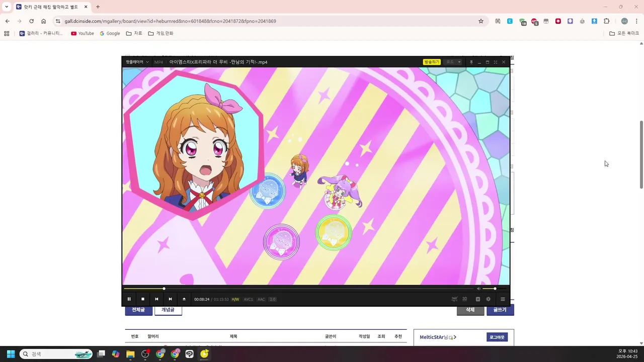This screenshot has width=644, height=362.
Task: Click the 2.0 audio channel label
Action: [x=272, y=299]
